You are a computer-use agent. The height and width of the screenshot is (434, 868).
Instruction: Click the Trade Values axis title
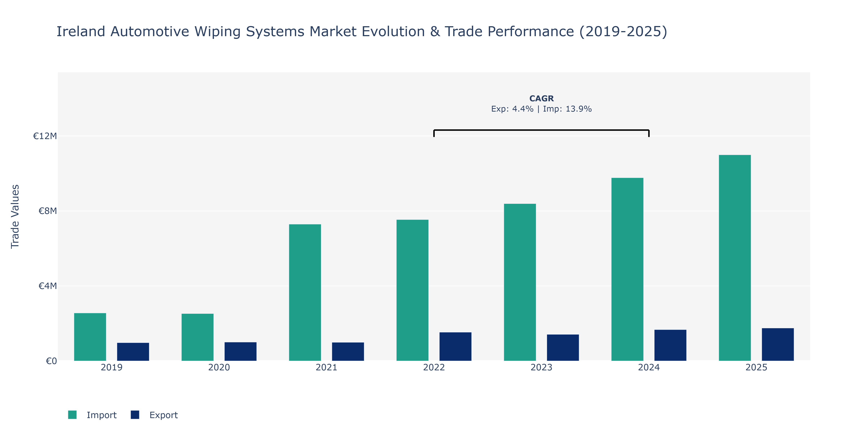(15, 217)
